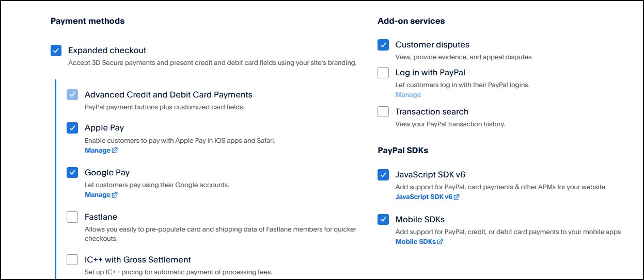Click external-link icon next to JavaScript SDK v6 link
644x280 pixels.
[x=457, y=197]
